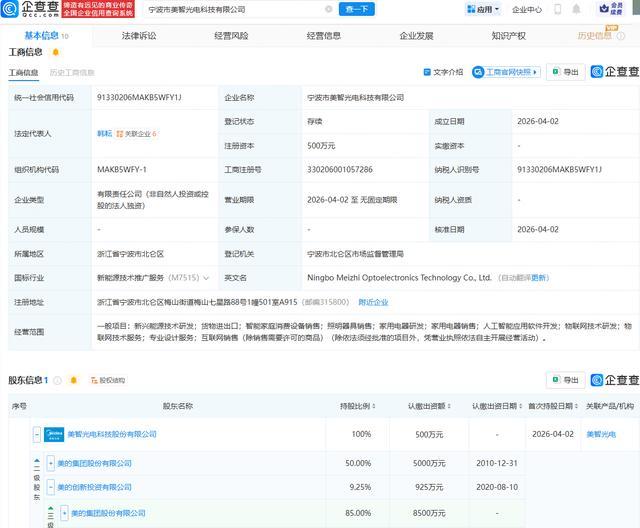Open shareholder 美的创新投资有限公司
The width and height of the screenshot is (640, 528).
tap(94, 487)
